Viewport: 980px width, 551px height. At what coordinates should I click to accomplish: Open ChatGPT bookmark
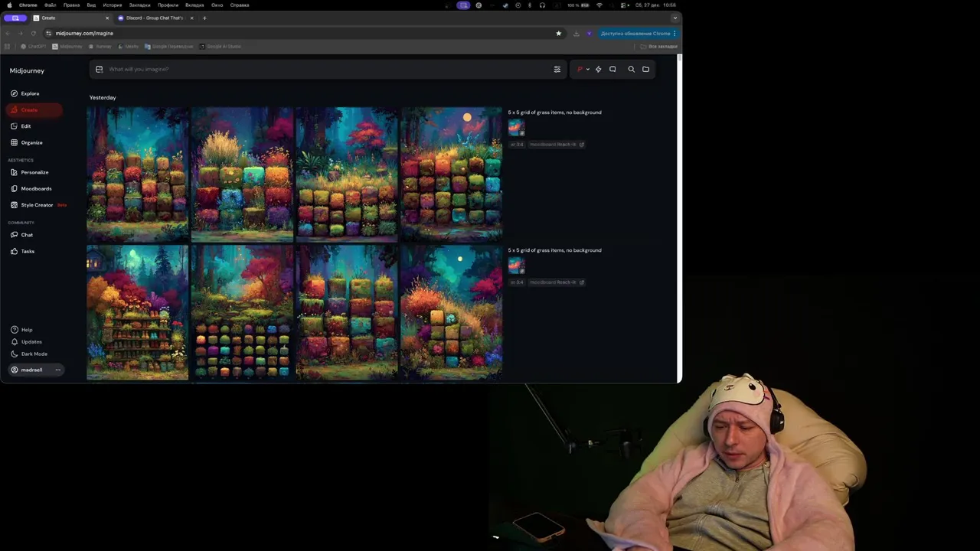click(x=34, y=47)
